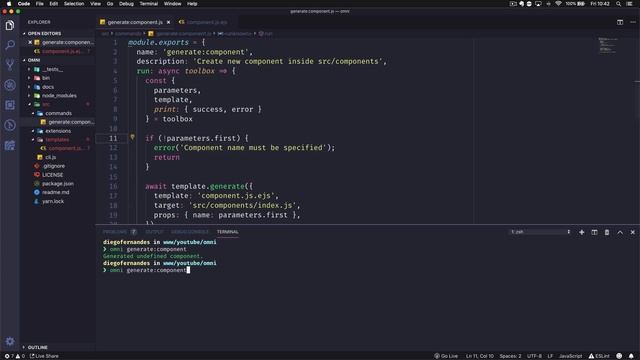Open the Debug menu in menu bar

(126, 4)
